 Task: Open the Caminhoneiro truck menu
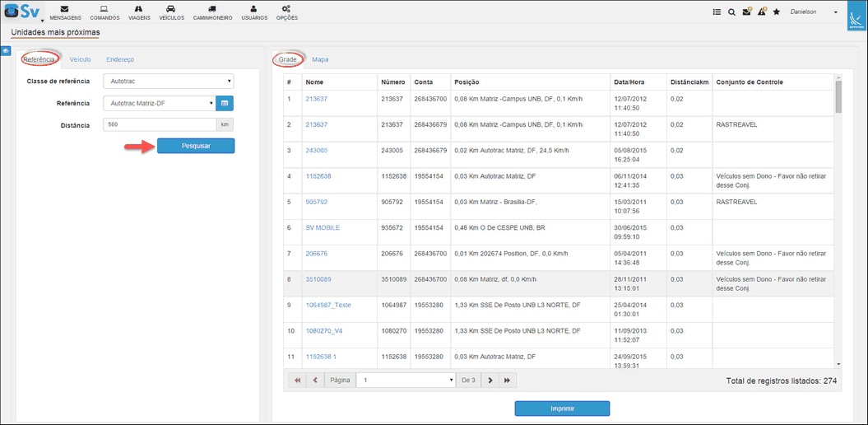coord(212,12)
